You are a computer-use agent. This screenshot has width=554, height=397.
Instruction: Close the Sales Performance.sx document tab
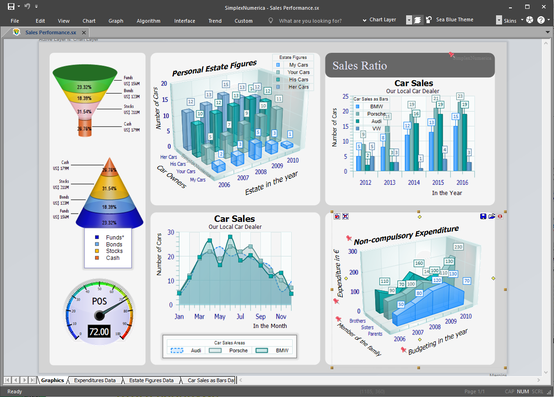click(84, 32)
